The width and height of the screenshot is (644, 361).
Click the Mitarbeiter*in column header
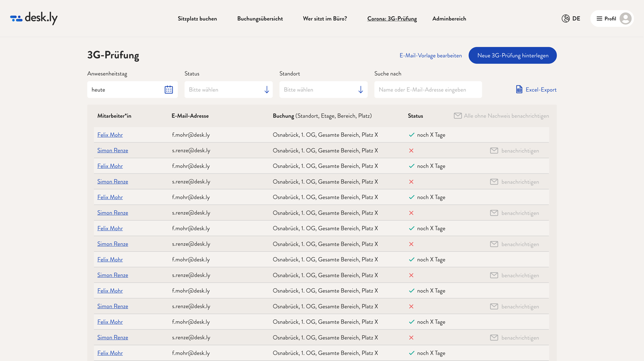click(114, 116)
